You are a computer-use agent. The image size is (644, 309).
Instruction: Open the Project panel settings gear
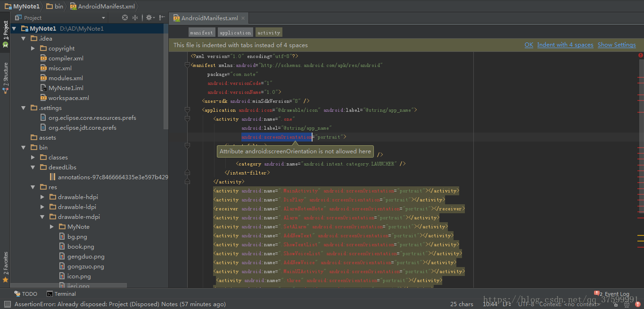coord(149,17)
